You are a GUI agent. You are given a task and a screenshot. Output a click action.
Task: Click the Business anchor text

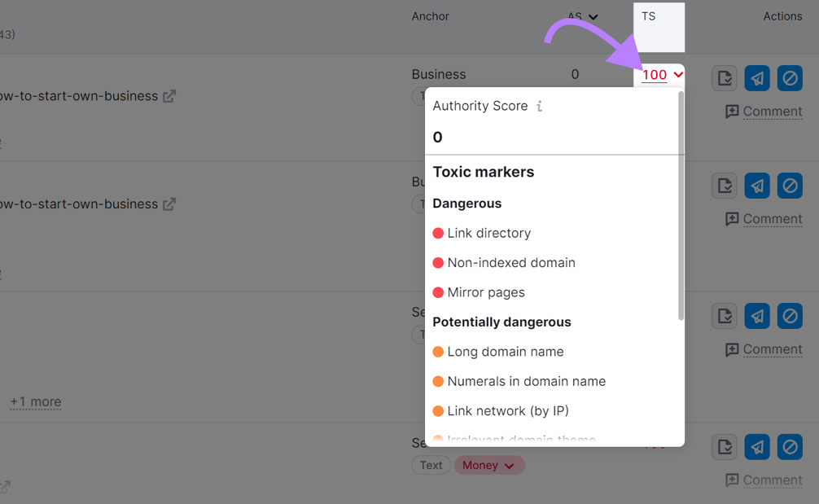pyautogui.click(x=439, y=74)
